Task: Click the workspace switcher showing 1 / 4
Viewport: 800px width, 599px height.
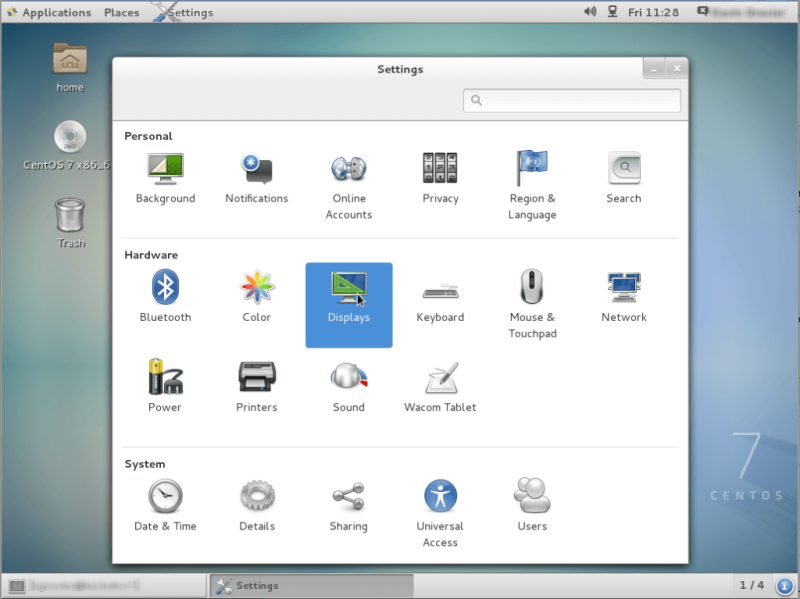Action: click(x=752, y=585)
